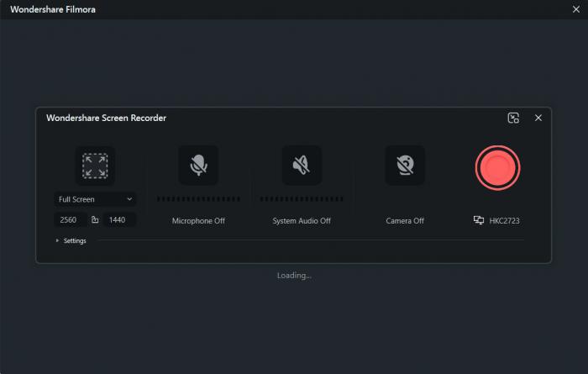
Task: Open the Full Screen capture mode dropdown
Action: [95, 199]
